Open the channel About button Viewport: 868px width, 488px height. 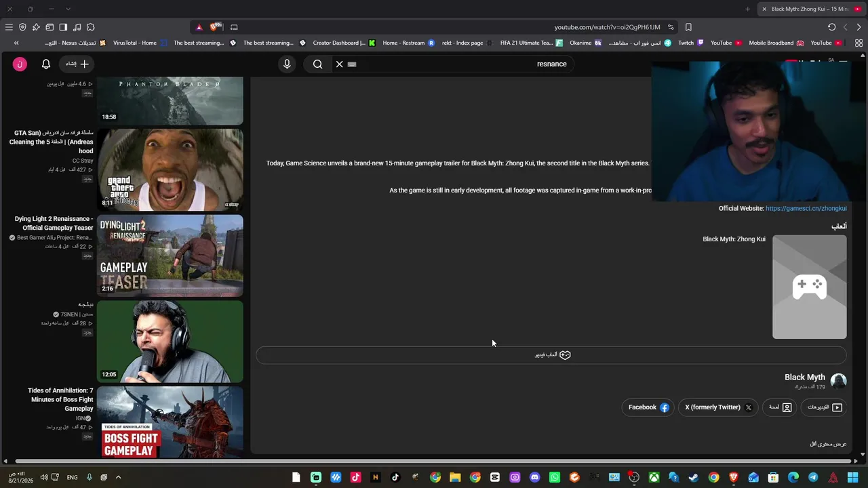780,407
